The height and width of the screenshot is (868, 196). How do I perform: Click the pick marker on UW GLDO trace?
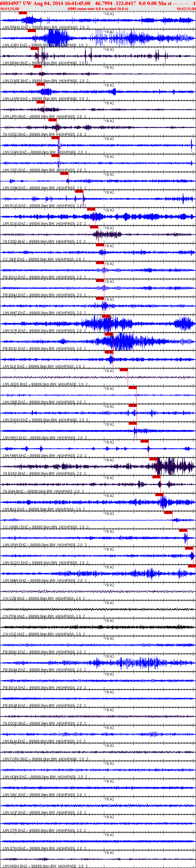189,549
